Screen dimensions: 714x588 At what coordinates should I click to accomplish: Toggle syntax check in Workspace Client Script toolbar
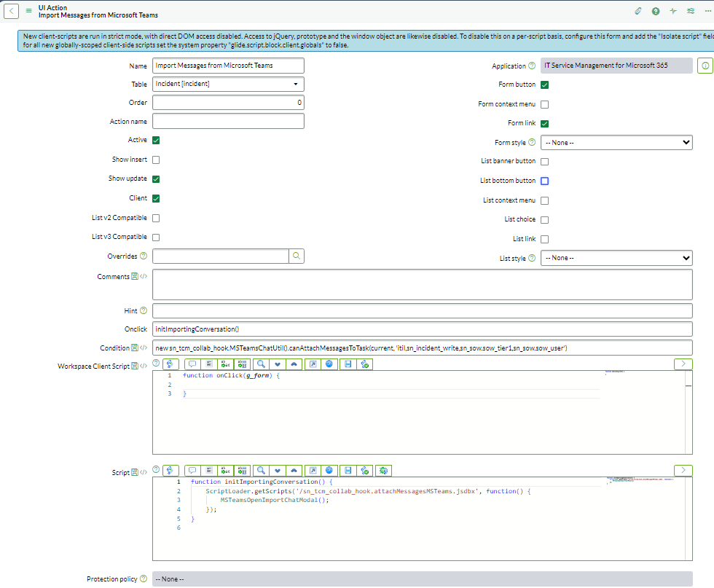click(365, 364)
